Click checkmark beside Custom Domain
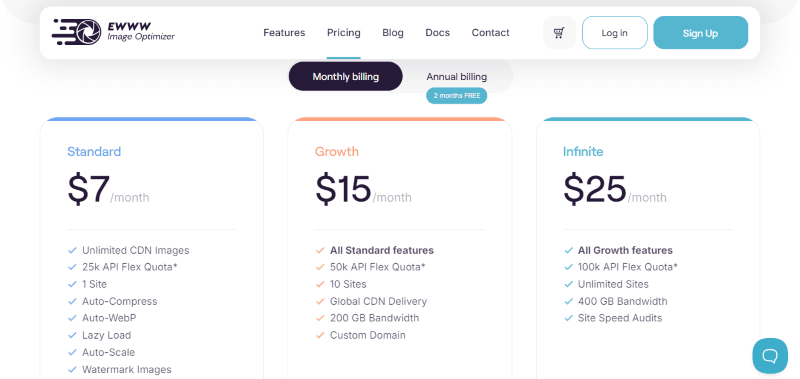The image size is (800, 379). pyautogui.click(x=320, y=335)
